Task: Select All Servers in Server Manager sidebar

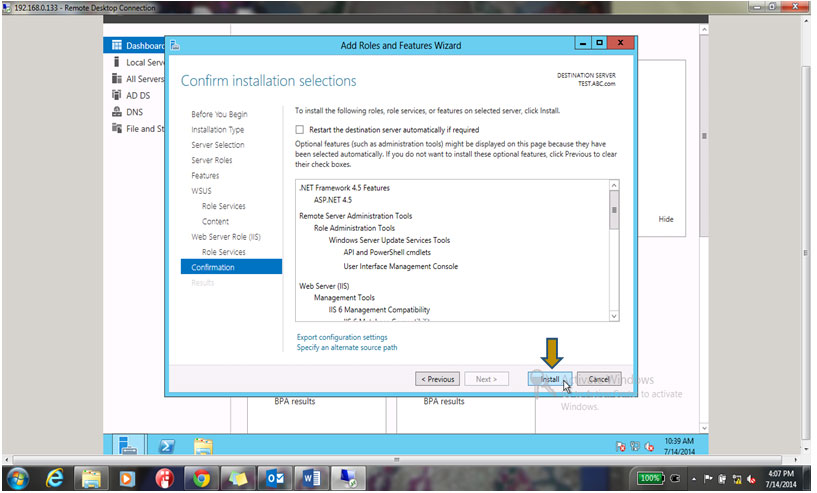Action: (139, 79)
